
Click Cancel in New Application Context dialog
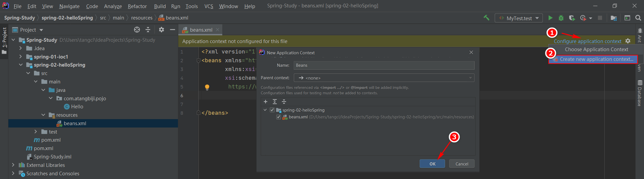(x=462, y=164)
